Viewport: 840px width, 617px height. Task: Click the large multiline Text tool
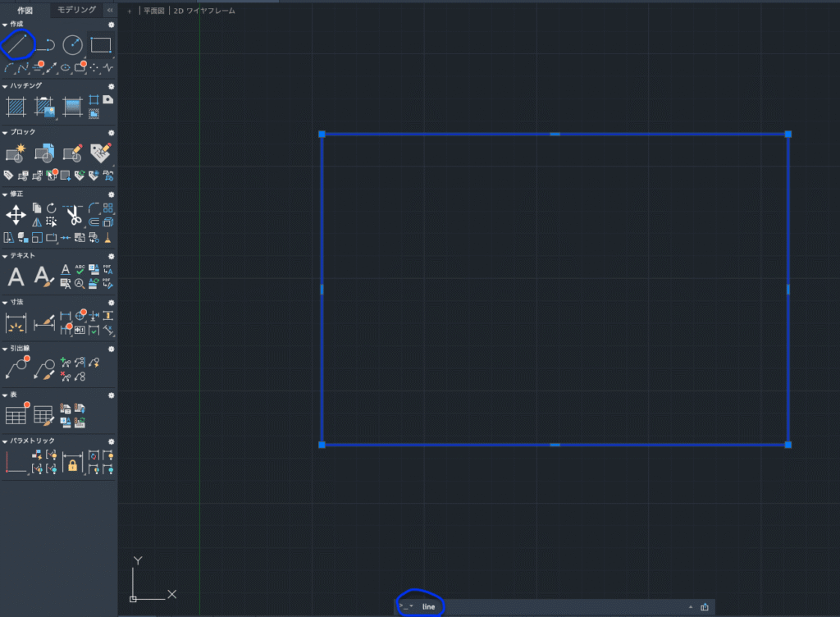click(16, 277)
